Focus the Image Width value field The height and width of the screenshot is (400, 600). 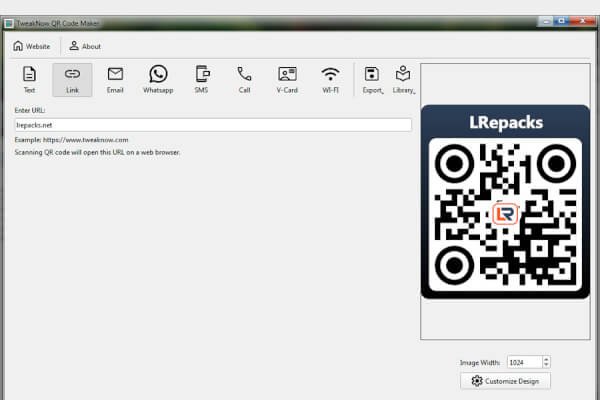coord(525,362)
